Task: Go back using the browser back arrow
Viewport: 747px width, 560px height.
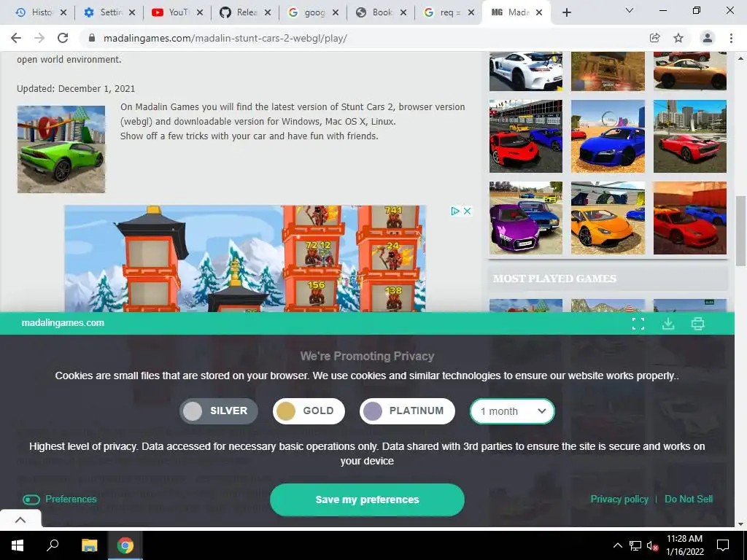Action: [x=16, y=38]
